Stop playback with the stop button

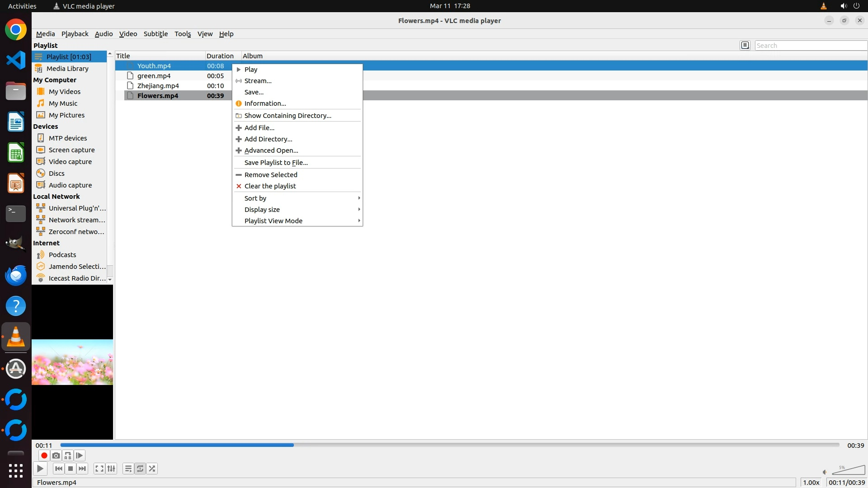coord(71,469)
